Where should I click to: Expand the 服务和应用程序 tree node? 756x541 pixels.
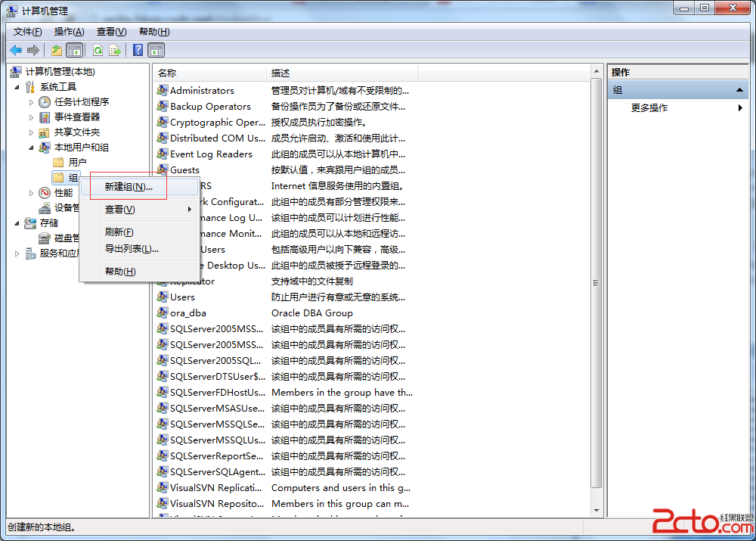point(17,253)
